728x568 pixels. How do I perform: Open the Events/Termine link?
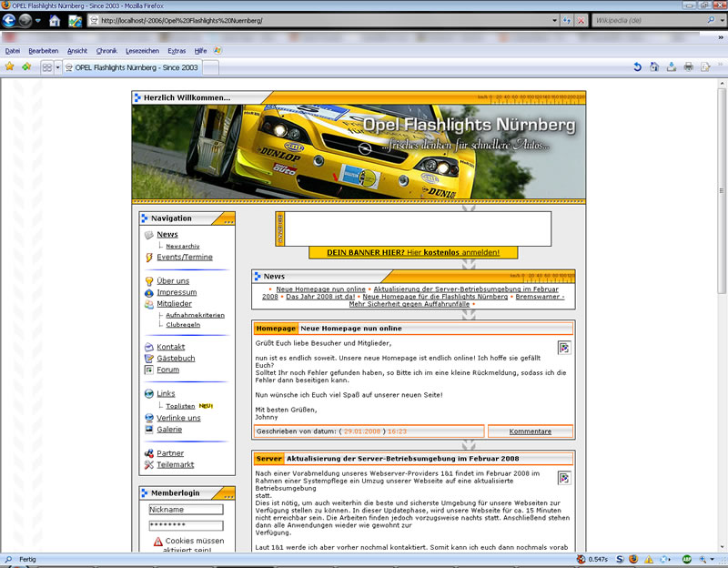pos(185,258)
